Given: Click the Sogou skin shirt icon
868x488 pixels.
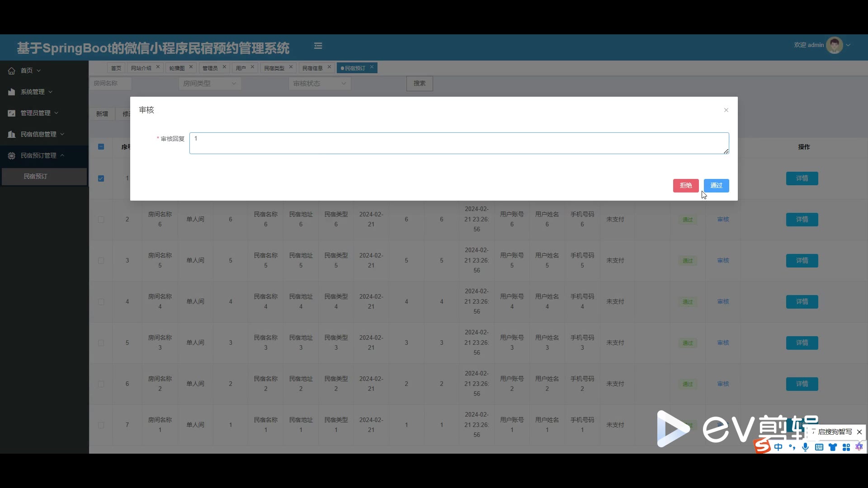Looking at the screenshot, I should point(833,447).
